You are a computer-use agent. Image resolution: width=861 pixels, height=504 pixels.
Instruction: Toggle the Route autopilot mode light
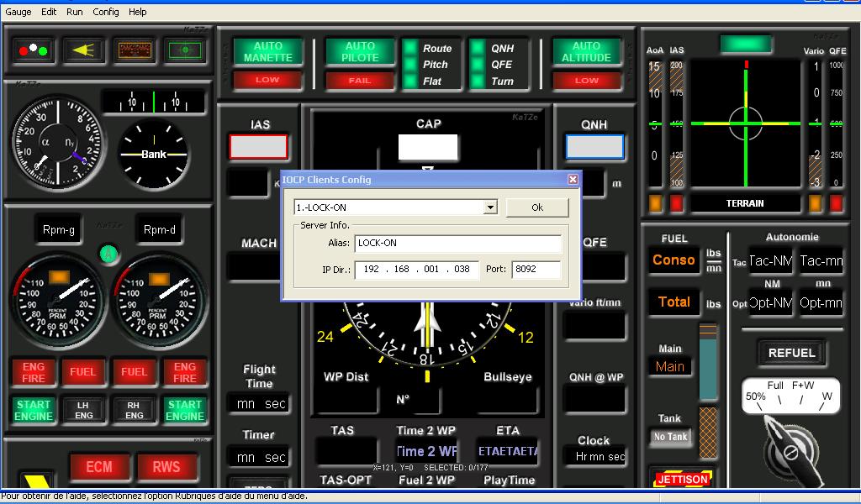pos(410,49)
